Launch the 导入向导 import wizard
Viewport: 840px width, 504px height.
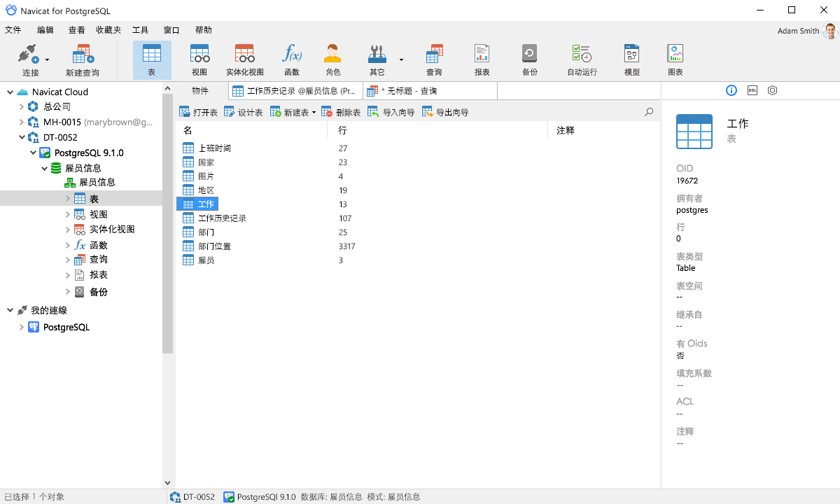click(391, 112)
